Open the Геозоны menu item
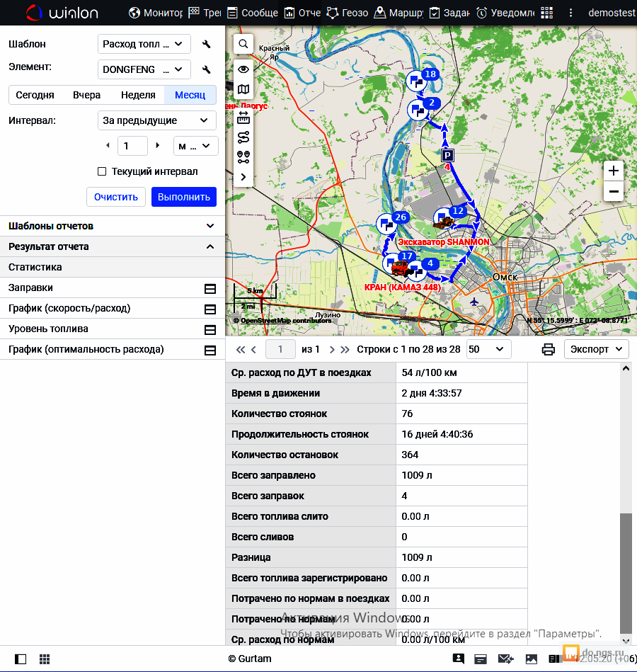Viewport: 637px width, 672px height. [x=347, y=13]
